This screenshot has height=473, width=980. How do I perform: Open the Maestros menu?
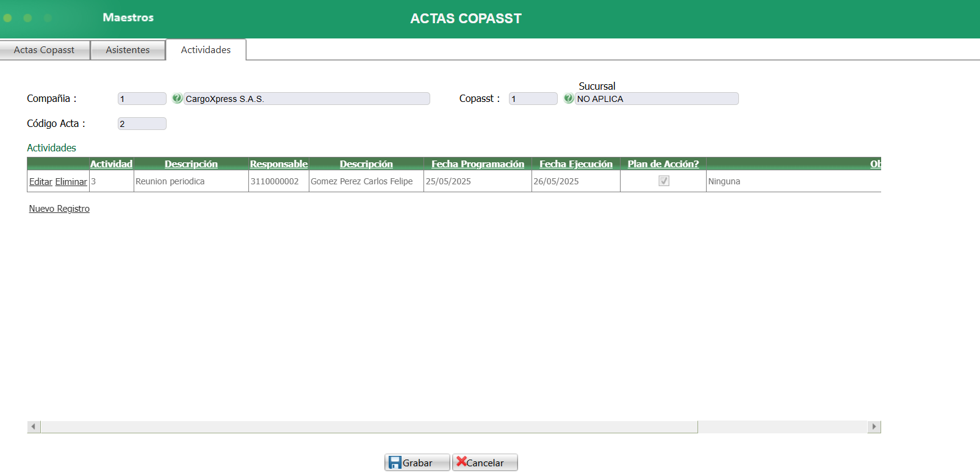pos(128,18)
